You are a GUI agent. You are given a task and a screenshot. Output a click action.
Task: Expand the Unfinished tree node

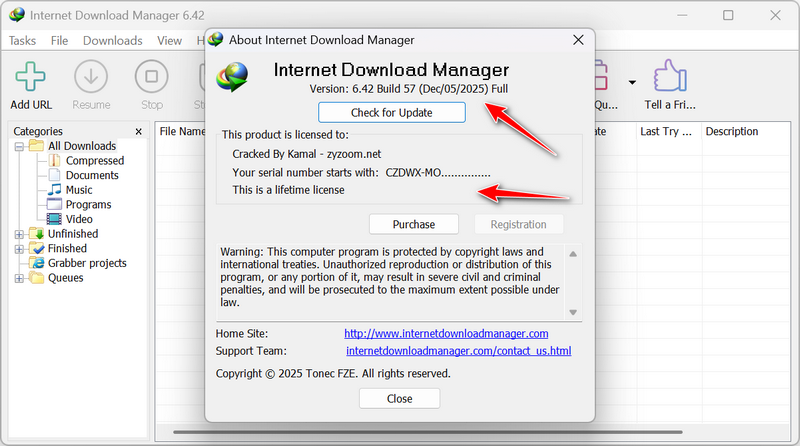point(19,234)
